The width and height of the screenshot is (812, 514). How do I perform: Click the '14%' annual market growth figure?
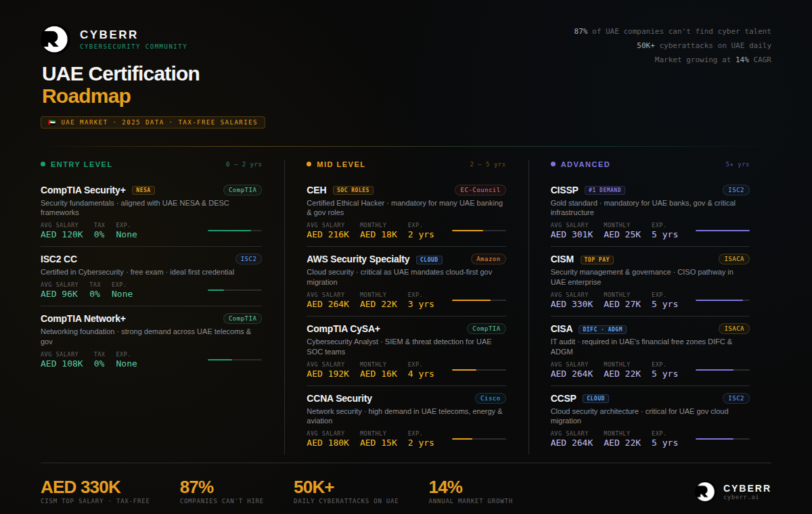point(445,487)
